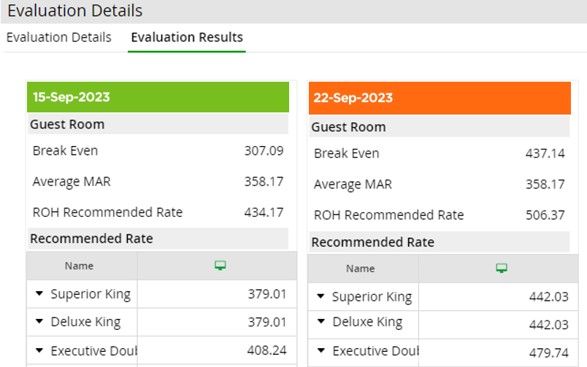587x367 pixels.
Task: Click monitor icon in 22-Sep-2023 table header
Action: (x=501, y=268)
